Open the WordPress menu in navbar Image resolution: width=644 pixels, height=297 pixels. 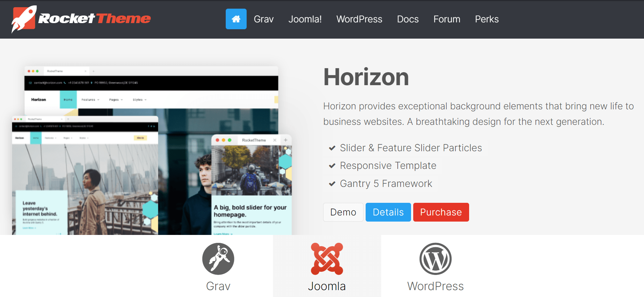tap(359, 19)
